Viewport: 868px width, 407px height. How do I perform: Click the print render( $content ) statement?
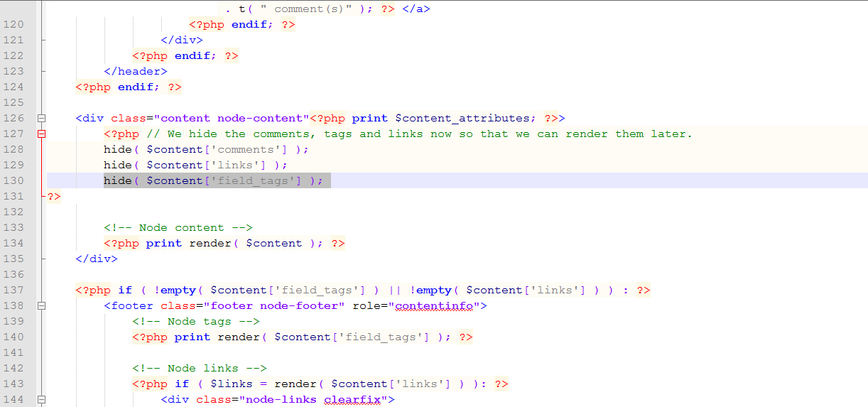234,244
